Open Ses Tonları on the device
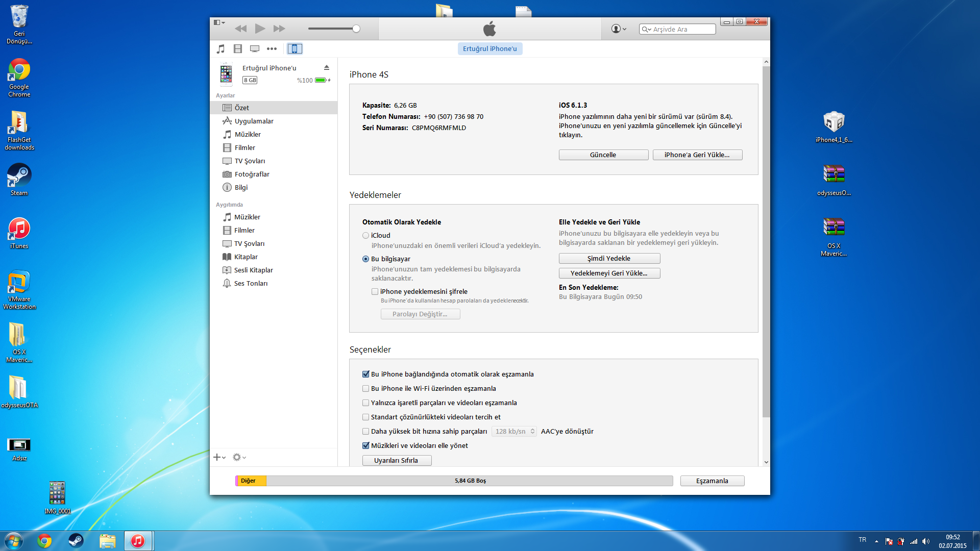The height and width of the screenshot is (551, 980). (274, 283)
